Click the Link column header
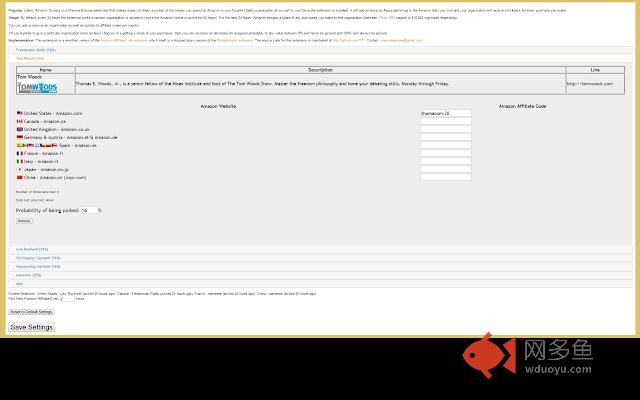This screenshot has width=640, height=400. pyautogui.click(x=595, y=70)
